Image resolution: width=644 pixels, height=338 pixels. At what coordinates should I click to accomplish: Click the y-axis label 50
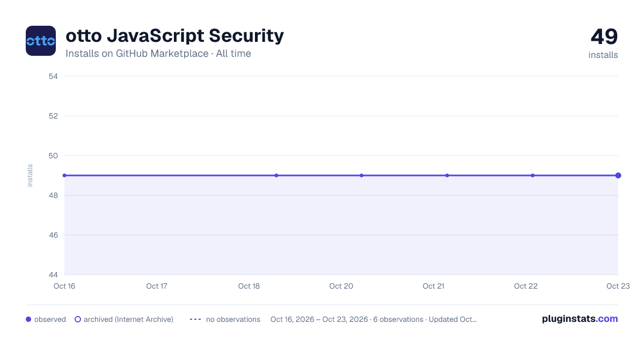(53, 156)
